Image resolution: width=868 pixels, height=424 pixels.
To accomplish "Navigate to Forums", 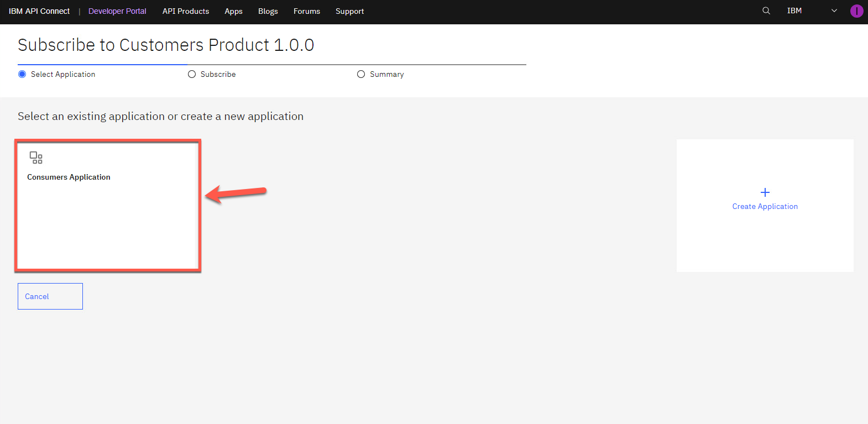I will (x=307, y=11).
